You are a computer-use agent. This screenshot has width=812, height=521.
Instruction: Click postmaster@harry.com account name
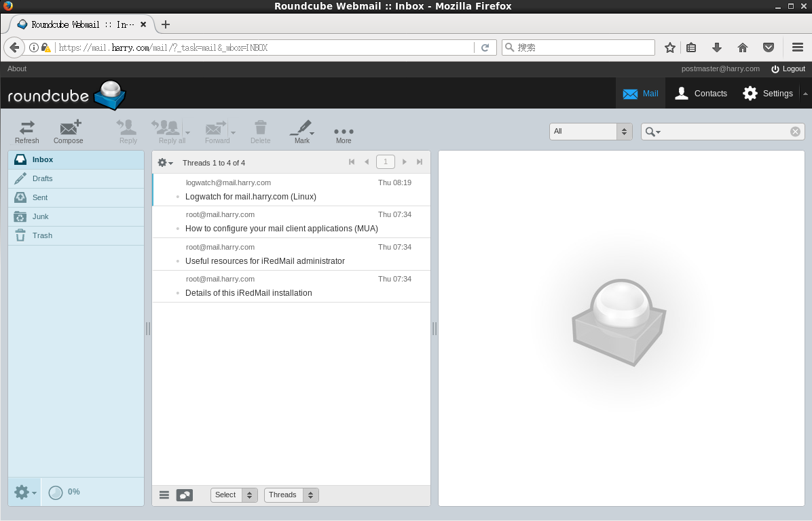point(720,69)
